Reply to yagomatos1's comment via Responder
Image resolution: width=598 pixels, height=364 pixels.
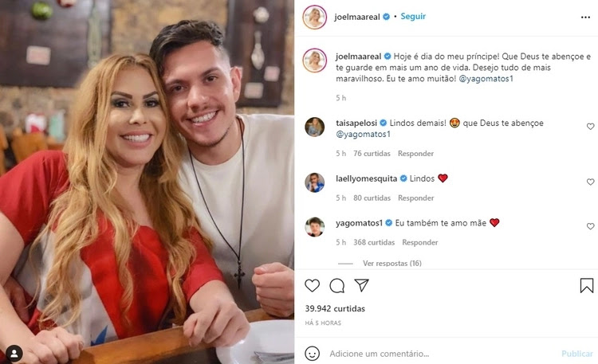(x=420, y=242)
